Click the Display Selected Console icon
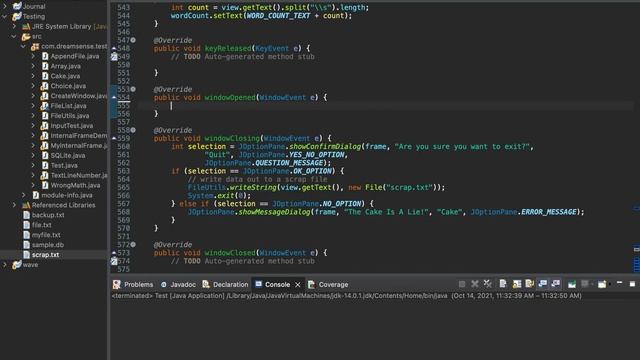 (x=585, y=284)
